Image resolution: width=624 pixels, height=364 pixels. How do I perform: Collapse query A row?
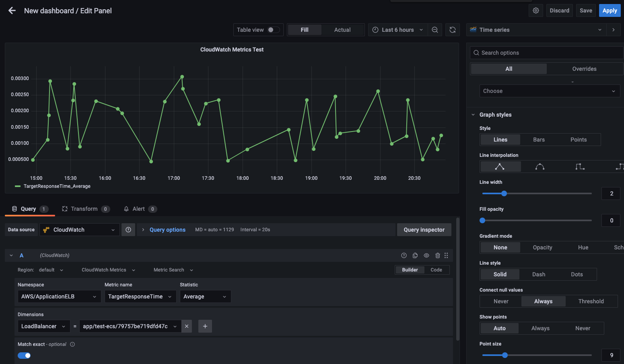(11, 255)
